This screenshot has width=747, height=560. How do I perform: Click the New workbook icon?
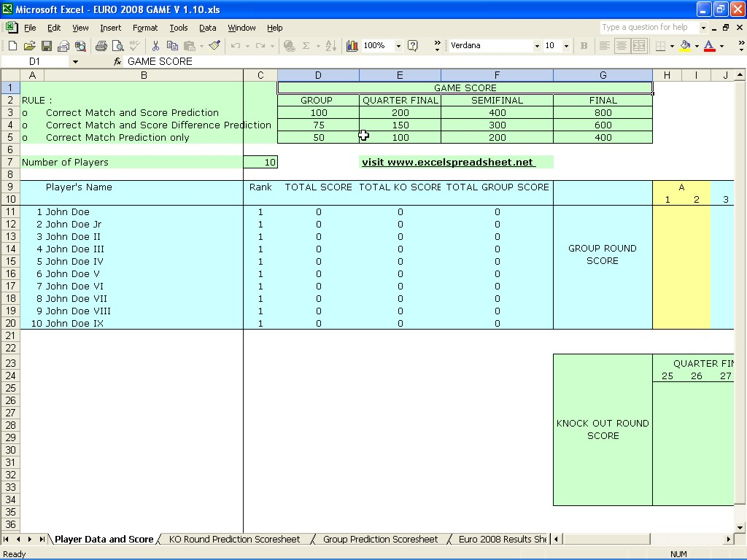click(x=12, y=46)
